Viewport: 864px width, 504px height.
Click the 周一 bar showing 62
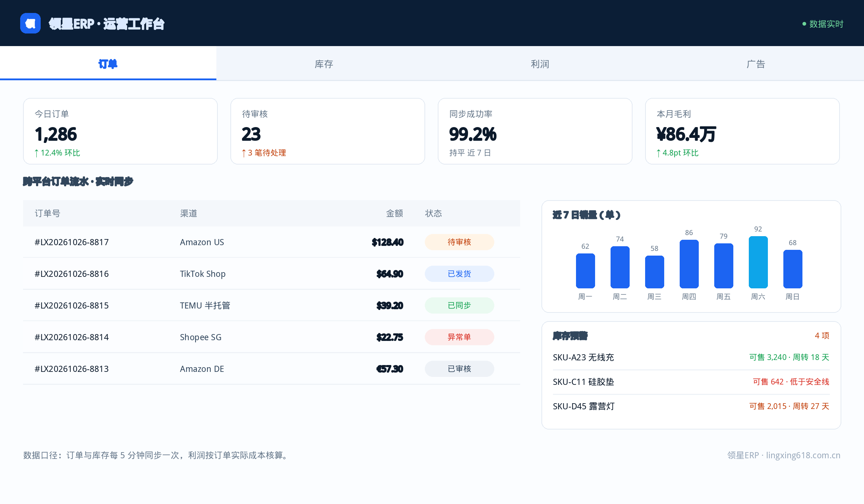[x=585, y=271]
